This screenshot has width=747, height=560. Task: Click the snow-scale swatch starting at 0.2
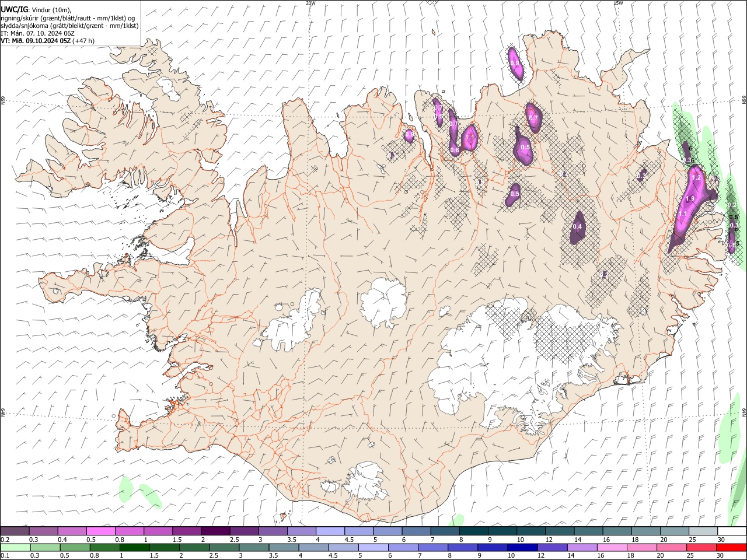(15, 531)
